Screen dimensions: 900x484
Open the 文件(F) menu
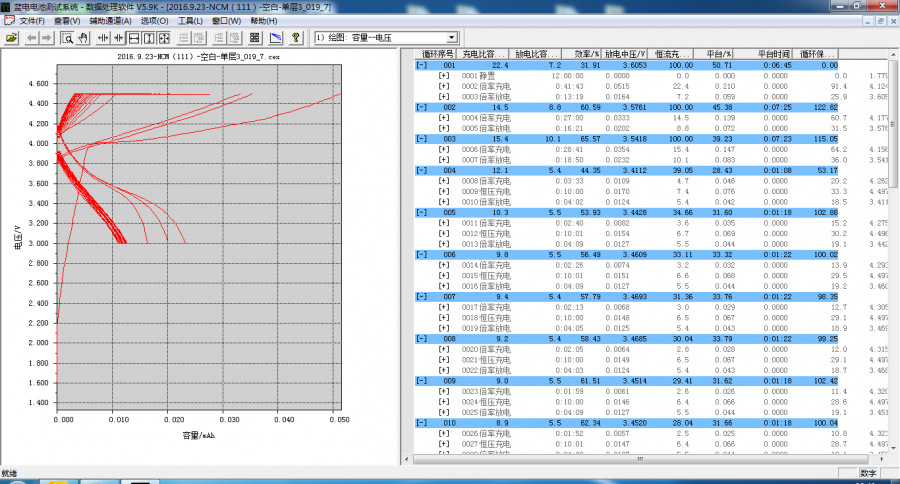coord(32,21)
